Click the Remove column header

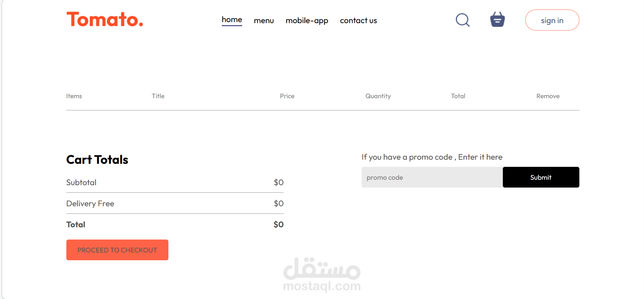pyautogui.click(x=548, y=96)
